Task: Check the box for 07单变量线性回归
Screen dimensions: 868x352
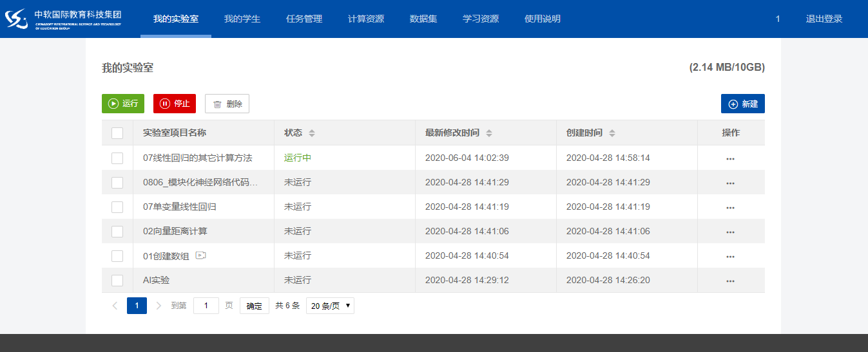Action: tap(117, 207)
